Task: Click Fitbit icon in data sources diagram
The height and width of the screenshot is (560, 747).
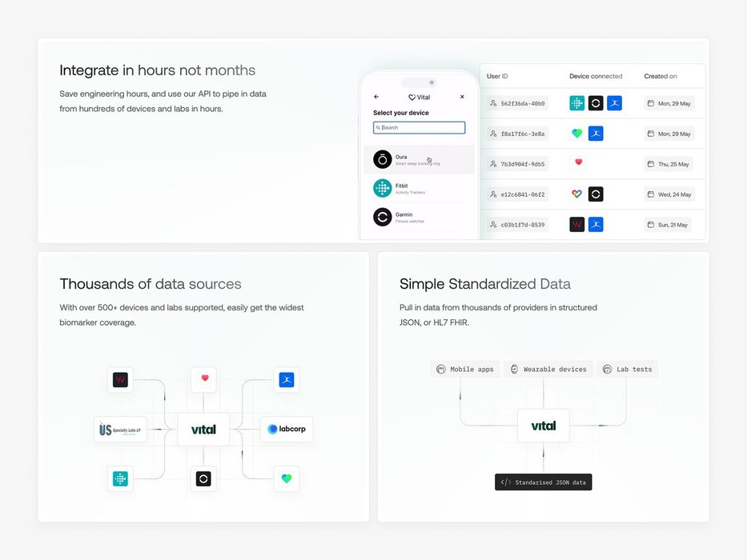Action: (x=120, y=478)
